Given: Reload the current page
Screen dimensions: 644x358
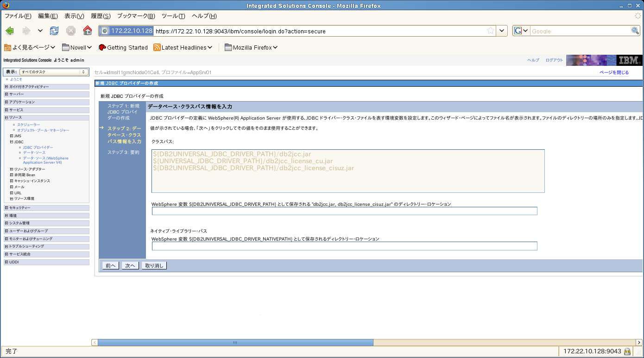Looking at the screenshot, I should (54, 31).
